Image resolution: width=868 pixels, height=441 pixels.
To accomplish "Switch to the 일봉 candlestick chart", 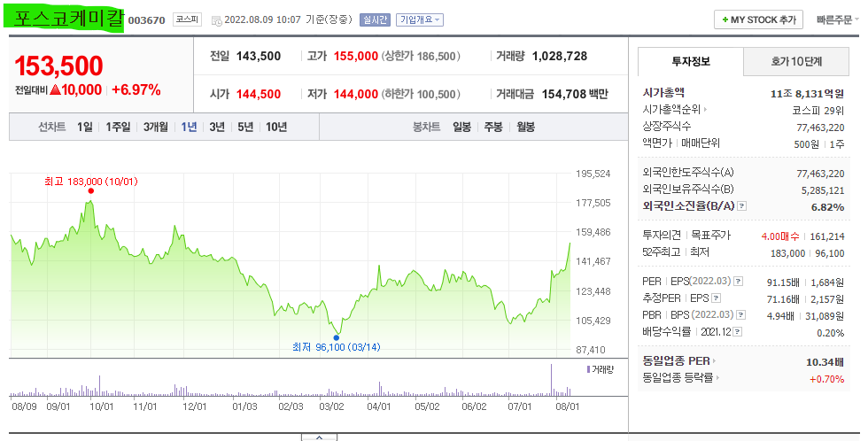I will pos(461,128).
